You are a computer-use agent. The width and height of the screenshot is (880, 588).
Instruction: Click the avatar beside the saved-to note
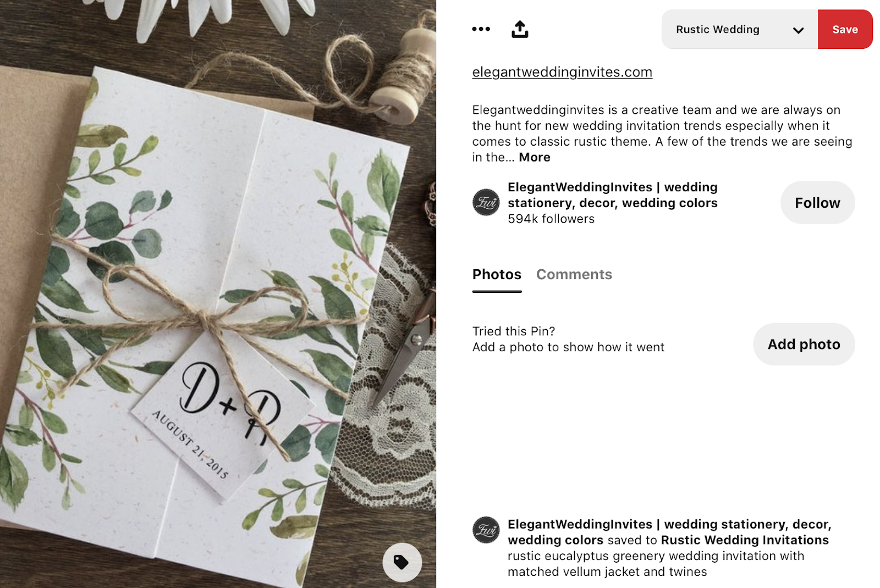coord(486,530)
